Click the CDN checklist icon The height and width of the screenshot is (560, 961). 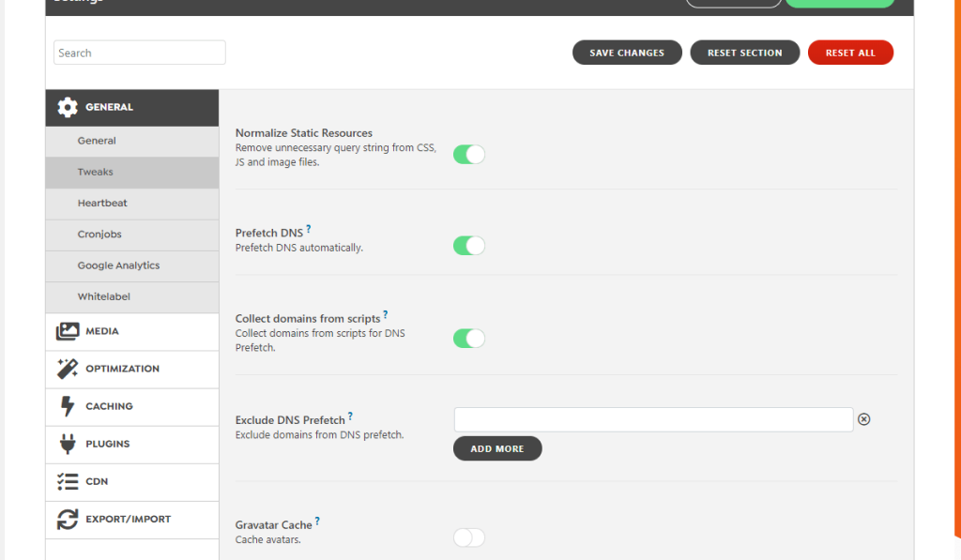[x=68, y=481]
